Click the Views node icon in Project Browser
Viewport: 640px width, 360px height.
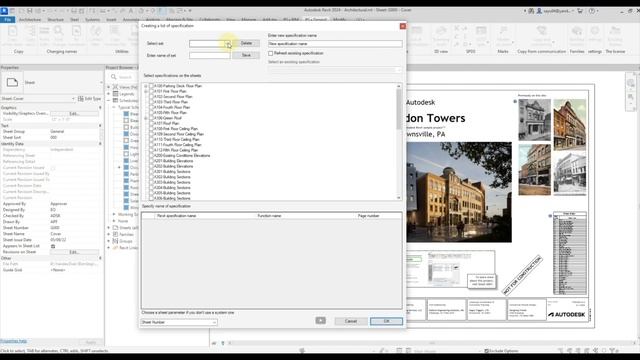point(116,87)
